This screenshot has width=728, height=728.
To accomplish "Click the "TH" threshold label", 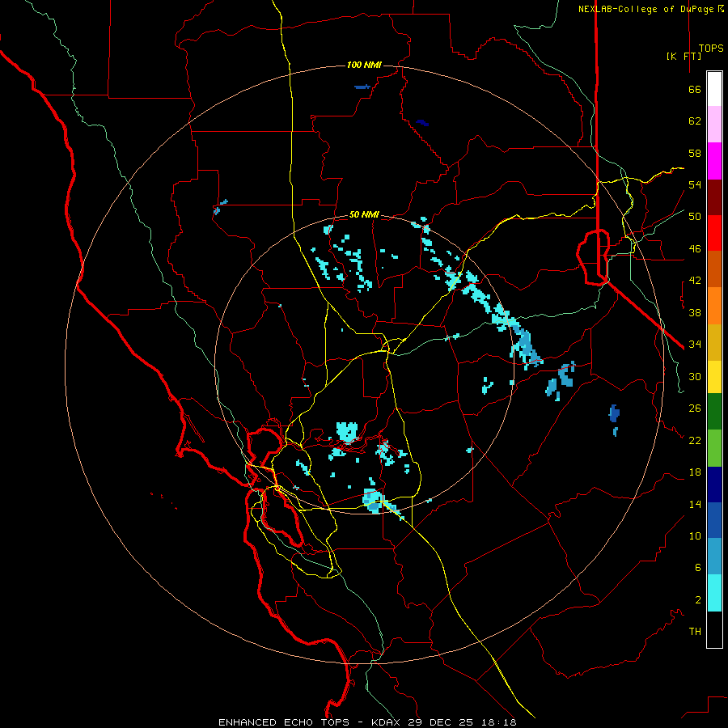I will (695, 632).
